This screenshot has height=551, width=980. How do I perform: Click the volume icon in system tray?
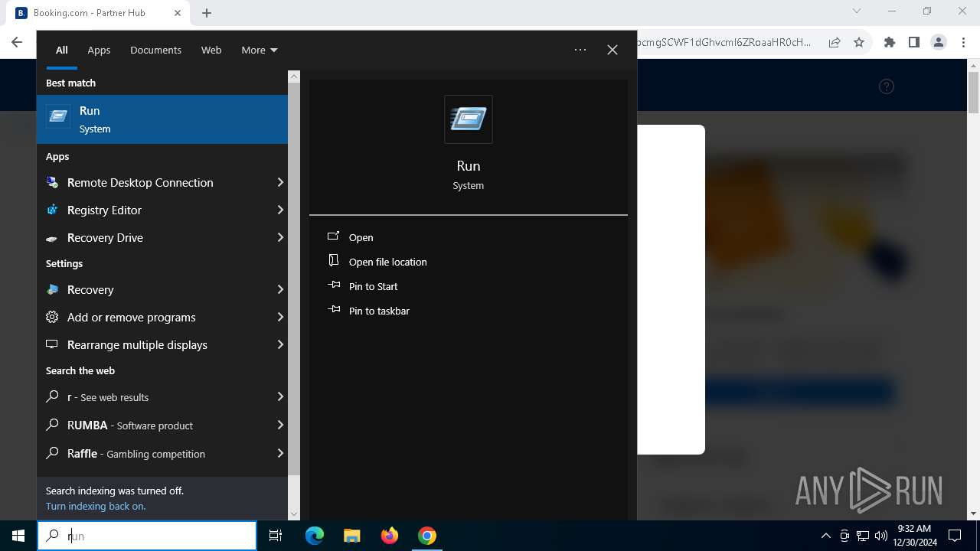click(880, 536)
